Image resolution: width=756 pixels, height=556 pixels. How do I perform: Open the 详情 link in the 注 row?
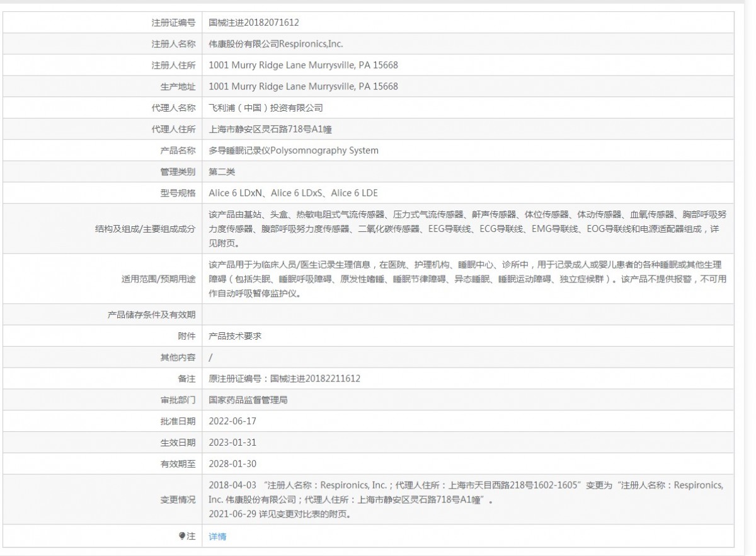(x=217, y=536)
